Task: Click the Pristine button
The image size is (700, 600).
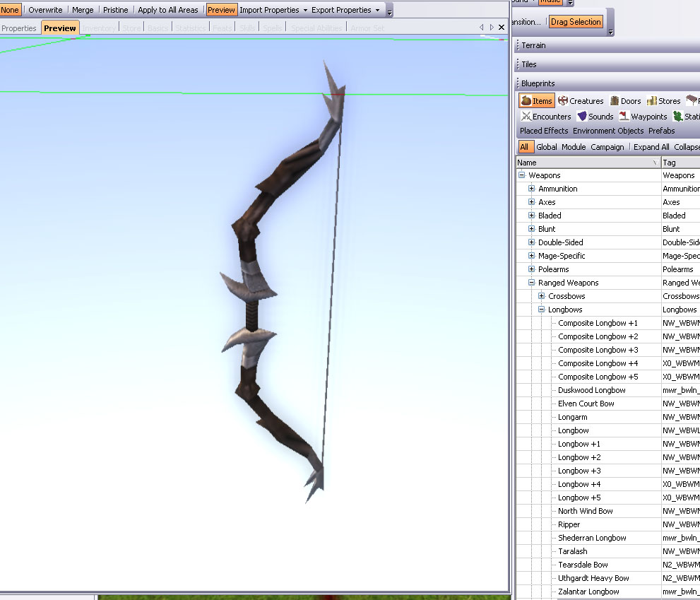Action: pos(115,10)
